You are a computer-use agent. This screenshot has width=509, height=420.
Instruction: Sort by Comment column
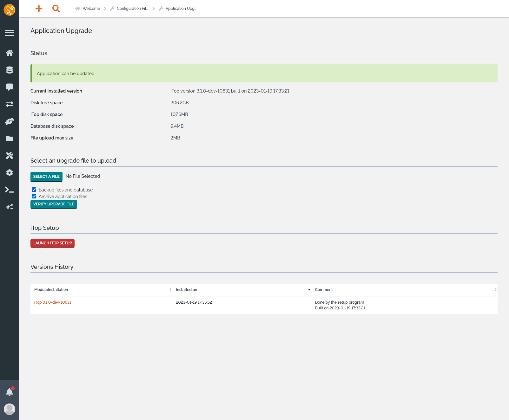tap(324, 290)
